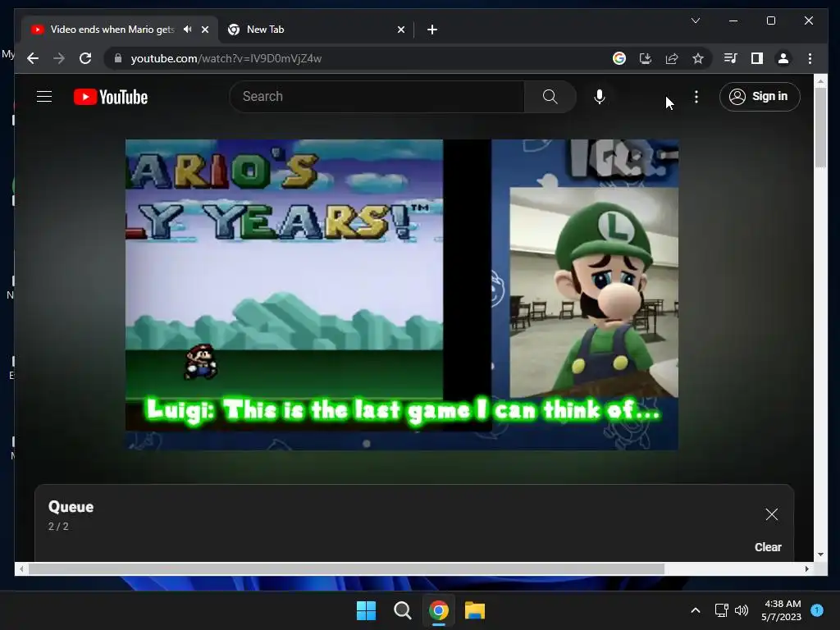Click the video player to pause
This screenshot has height=630, width=840.
[x=402, y=294]
